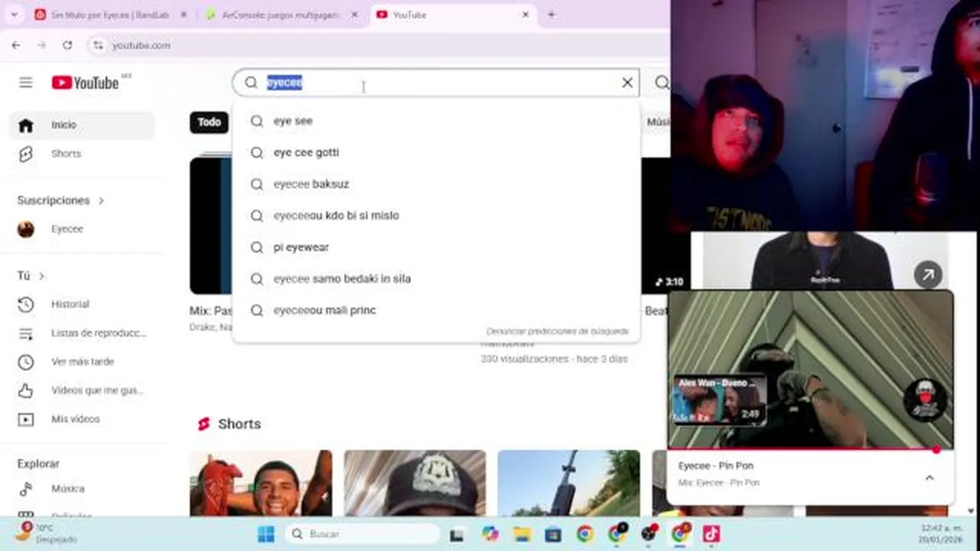Open 'Videos que me gustan' in sidebar

82,390
